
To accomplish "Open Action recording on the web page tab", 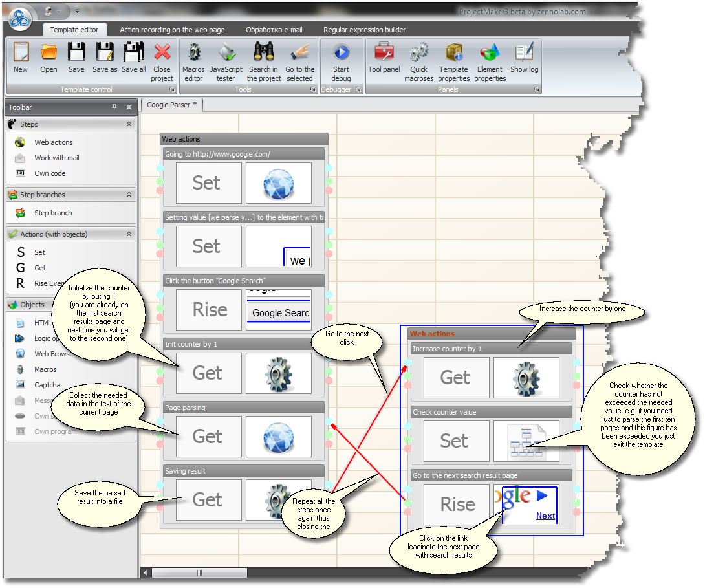I will click(x=172, y=30).
